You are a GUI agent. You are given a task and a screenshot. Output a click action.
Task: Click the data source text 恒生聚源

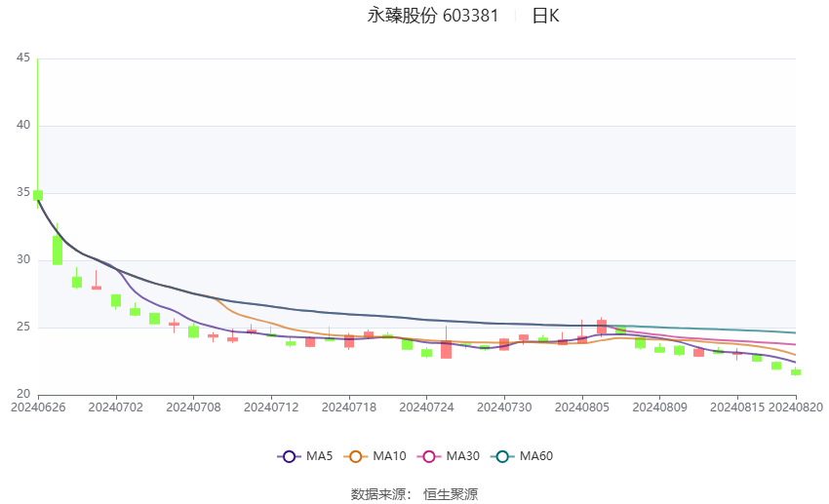click(x=451, y=494)
